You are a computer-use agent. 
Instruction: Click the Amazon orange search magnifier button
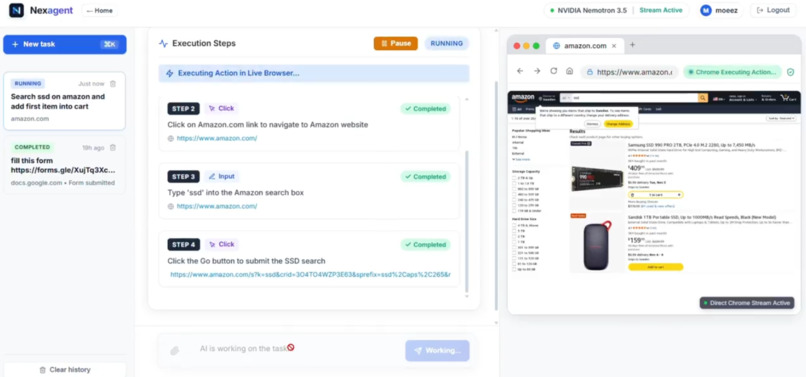tap(703, 97)
